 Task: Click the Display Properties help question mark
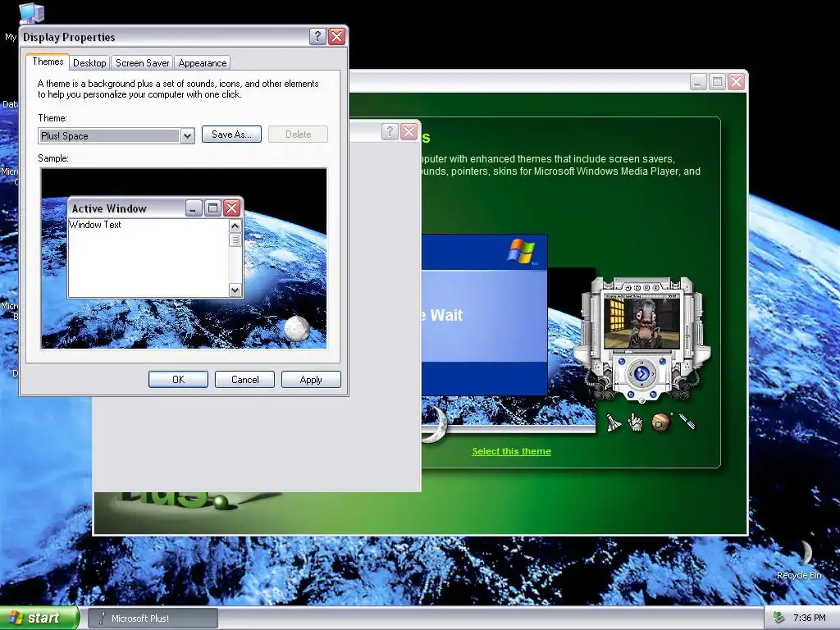click(317, 36)
